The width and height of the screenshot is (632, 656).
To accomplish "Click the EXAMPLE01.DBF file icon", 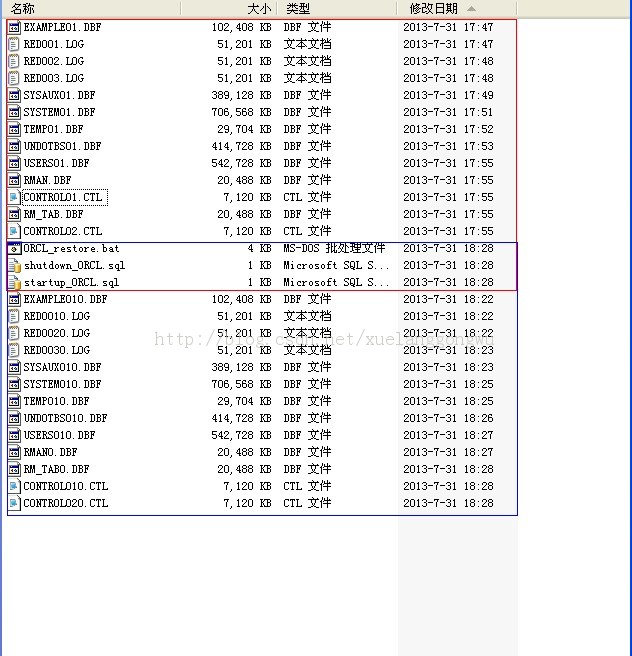I will 14,28.
